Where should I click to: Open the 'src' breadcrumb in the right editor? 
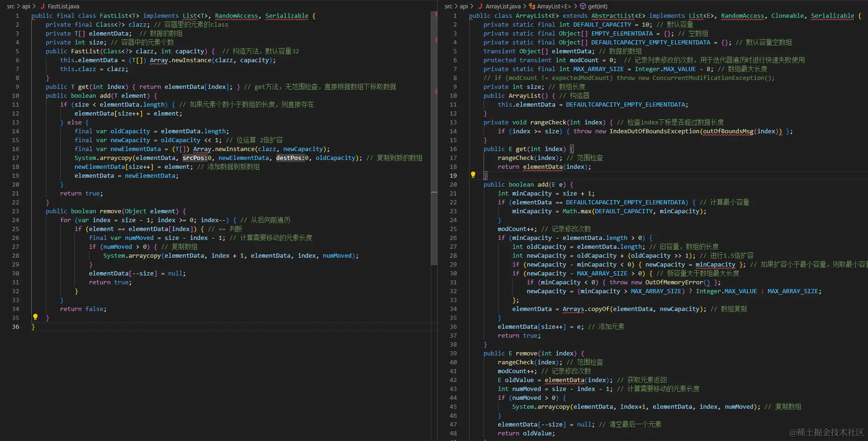click(x=448, y=7)
